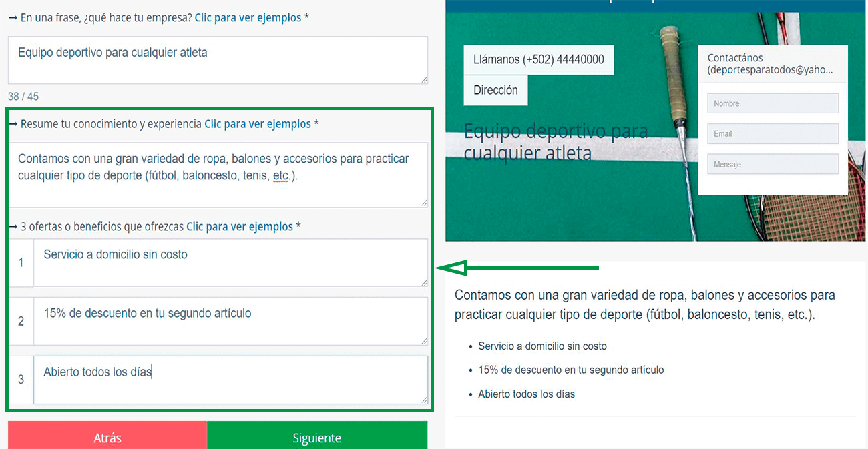Click the resize handle of the company phrase box

[424, 80]
